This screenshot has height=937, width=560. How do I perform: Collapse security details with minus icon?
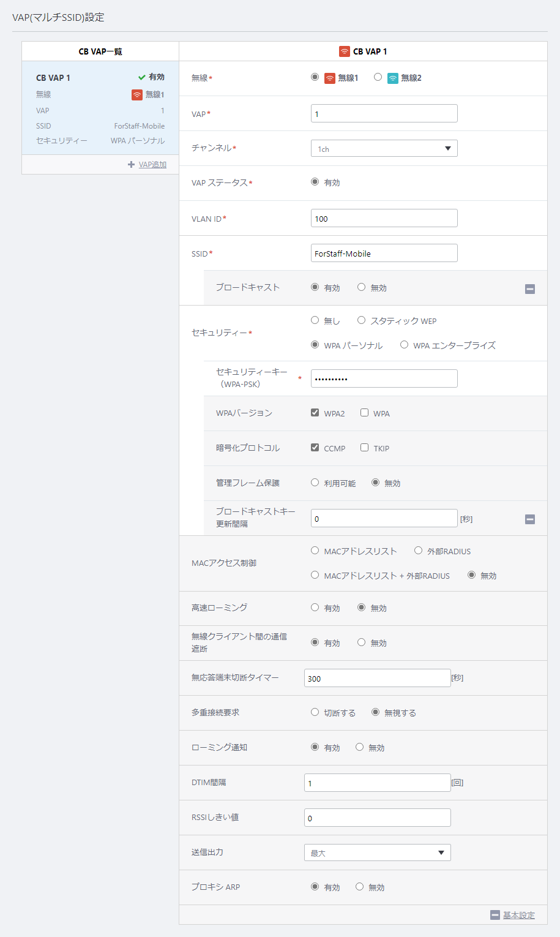click(530, 519)
